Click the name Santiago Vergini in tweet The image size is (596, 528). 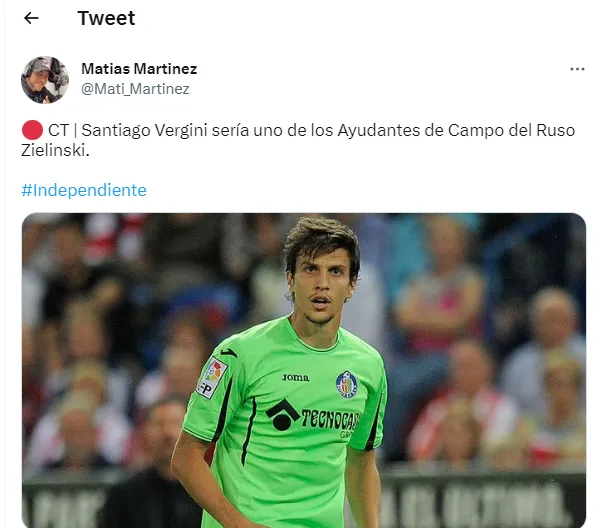pos(145,130)
